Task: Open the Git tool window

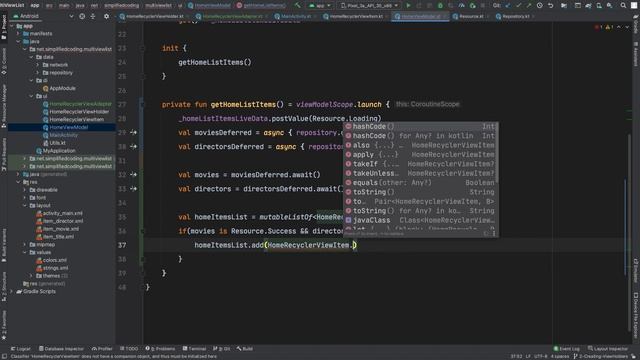Action: (222, 349)
